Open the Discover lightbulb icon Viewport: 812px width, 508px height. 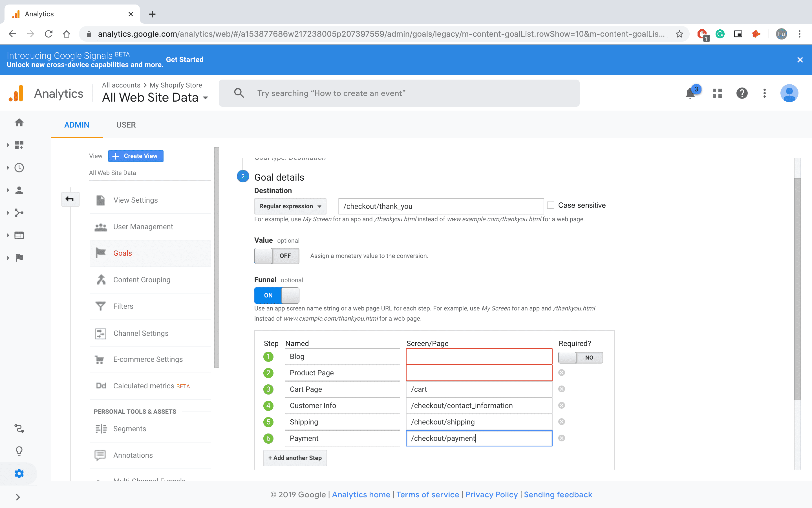tap(19, 451)
